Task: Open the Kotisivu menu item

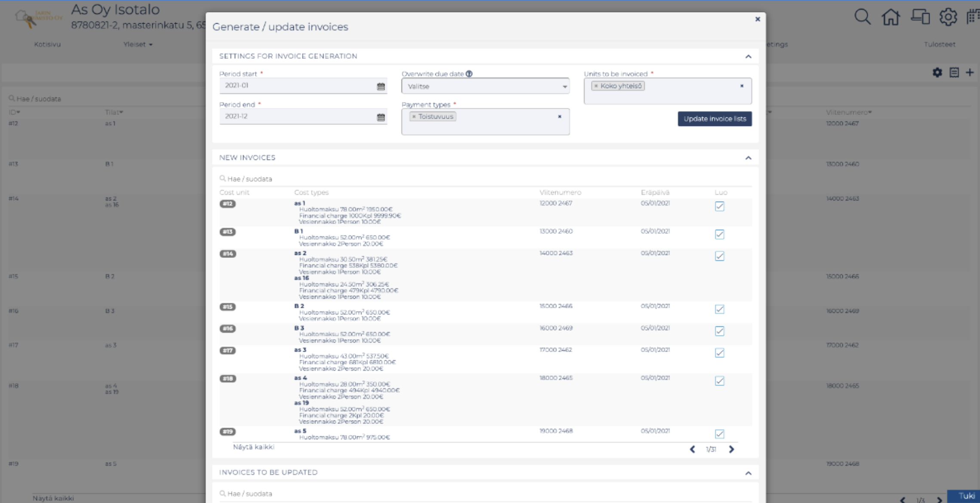Action: 47,44
